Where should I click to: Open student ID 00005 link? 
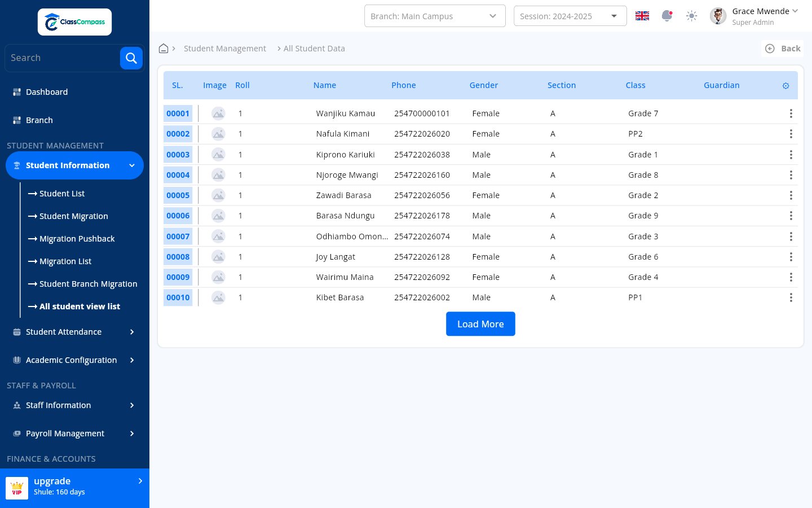178,195
